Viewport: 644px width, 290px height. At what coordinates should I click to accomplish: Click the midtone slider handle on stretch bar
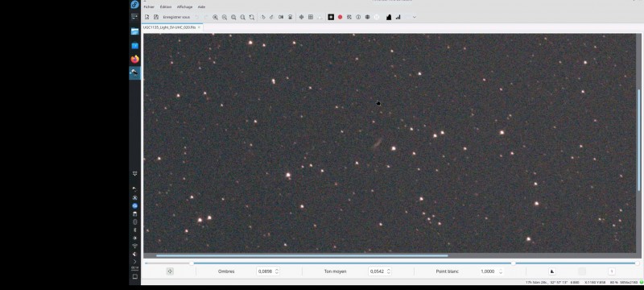[x=513, y=263]
